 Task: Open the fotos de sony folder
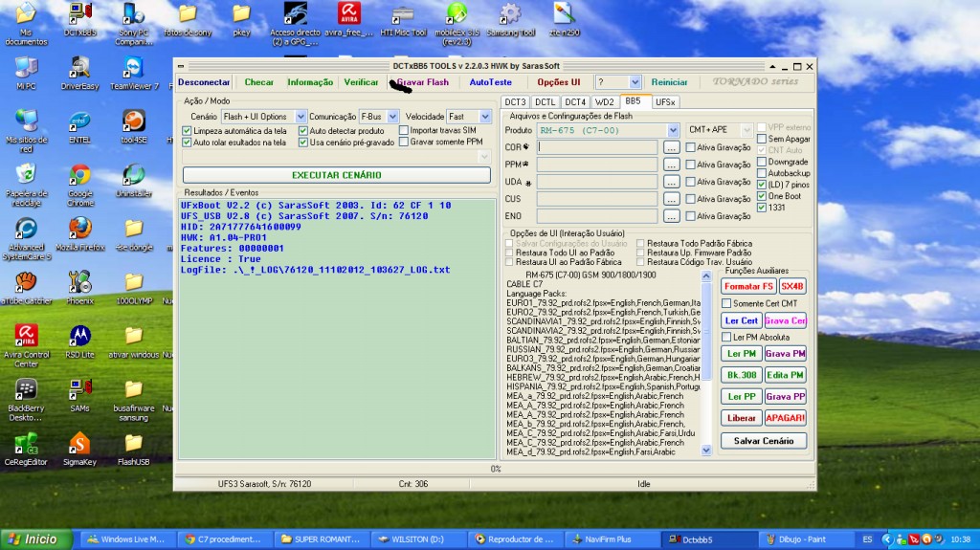tap(188, 19)
